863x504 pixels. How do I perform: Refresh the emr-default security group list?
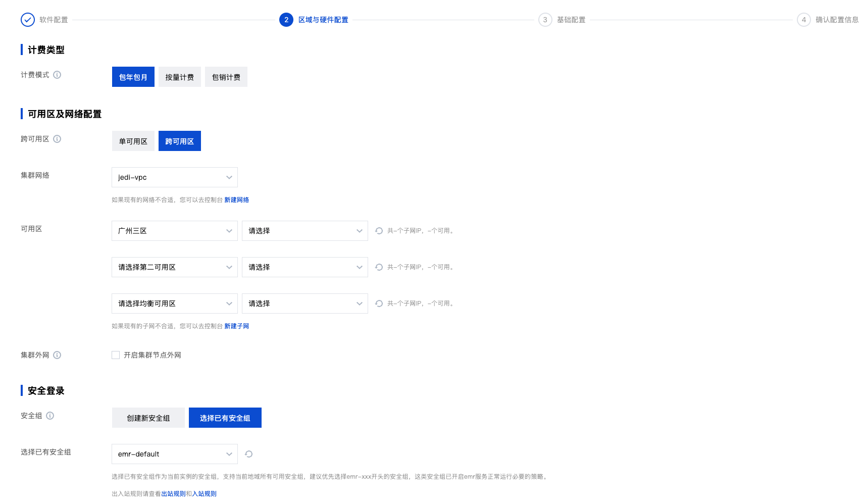coord(249,454)
